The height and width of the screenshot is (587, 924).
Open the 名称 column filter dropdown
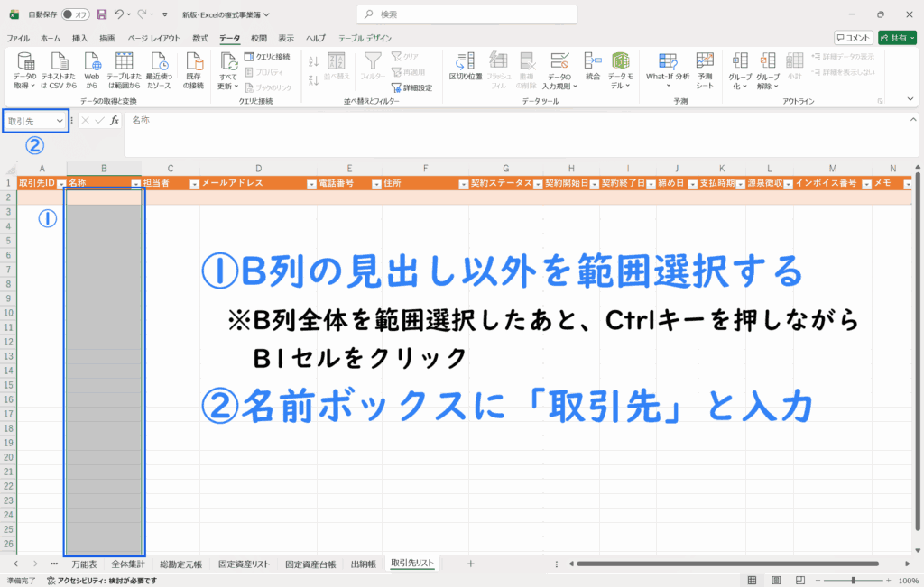(x=136, y=183)
